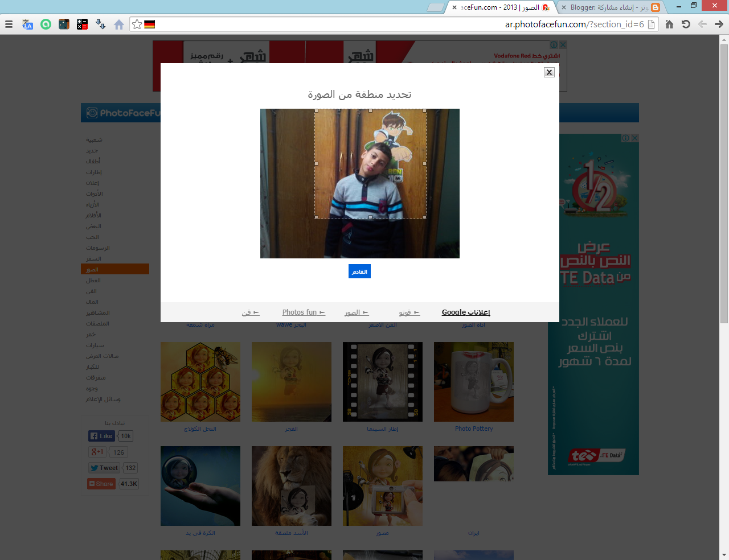The height and width of the screenshot is (560, 729).
Task: Click the dark square extension icon in toolbar
Action: click(x=64, y=24)
